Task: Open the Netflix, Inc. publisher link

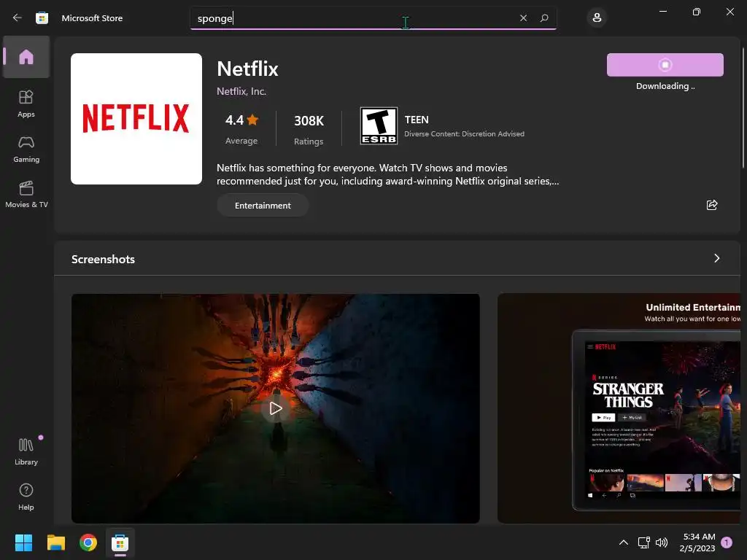Action: 241,91
